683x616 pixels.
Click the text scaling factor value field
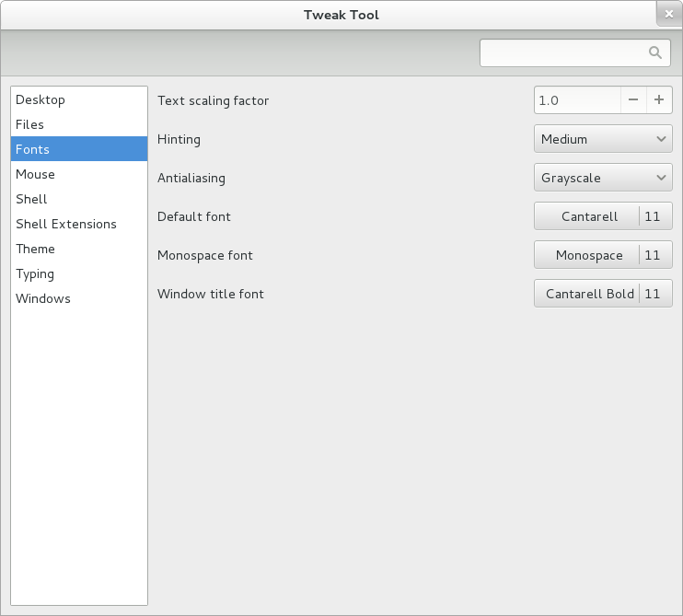point(575,100)
